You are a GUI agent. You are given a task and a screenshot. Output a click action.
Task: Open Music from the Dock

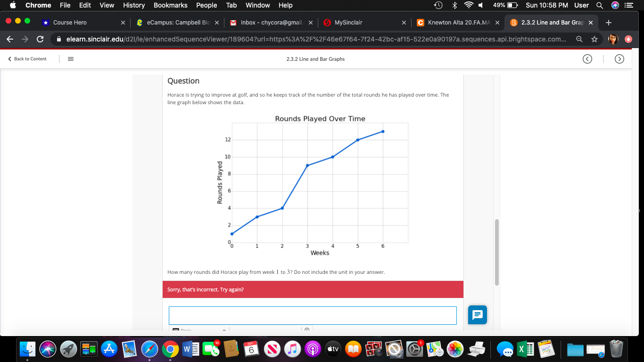(292, 349)
